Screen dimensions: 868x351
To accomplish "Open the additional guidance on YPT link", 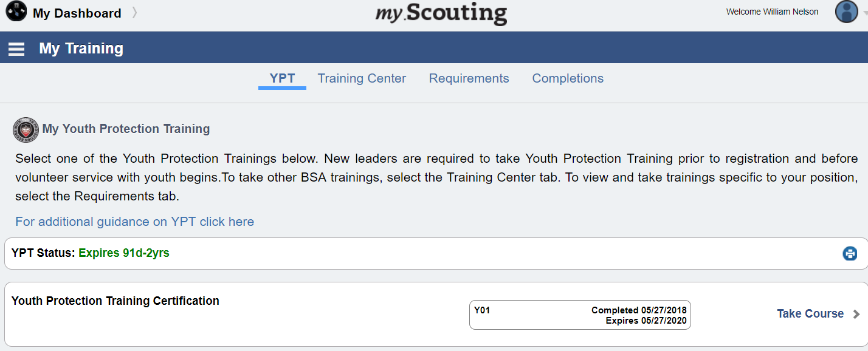I will [x=134, y=222].
